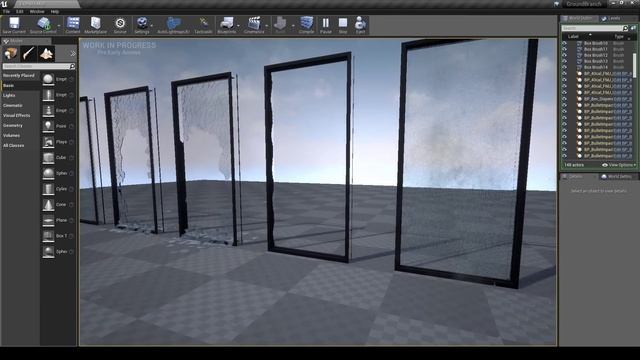Click the Cube shape icon
Image resolution: width=640 pixels, height=360 pixels.
(48, 158)
